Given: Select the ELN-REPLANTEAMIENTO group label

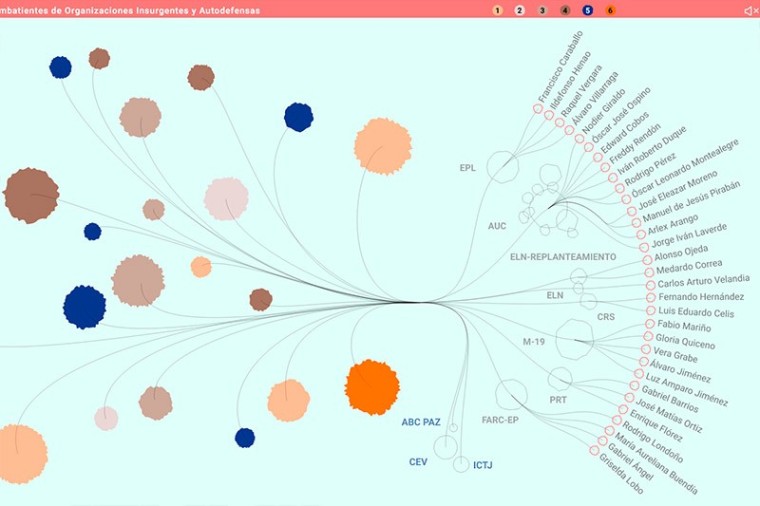Looking at the screenshot, I should 563,257.
